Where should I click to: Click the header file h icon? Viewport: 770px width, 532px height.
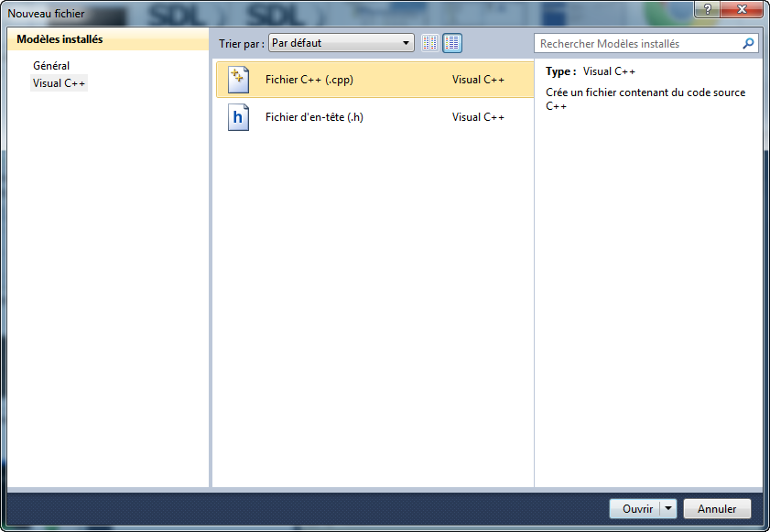click(x=238, y=117)
